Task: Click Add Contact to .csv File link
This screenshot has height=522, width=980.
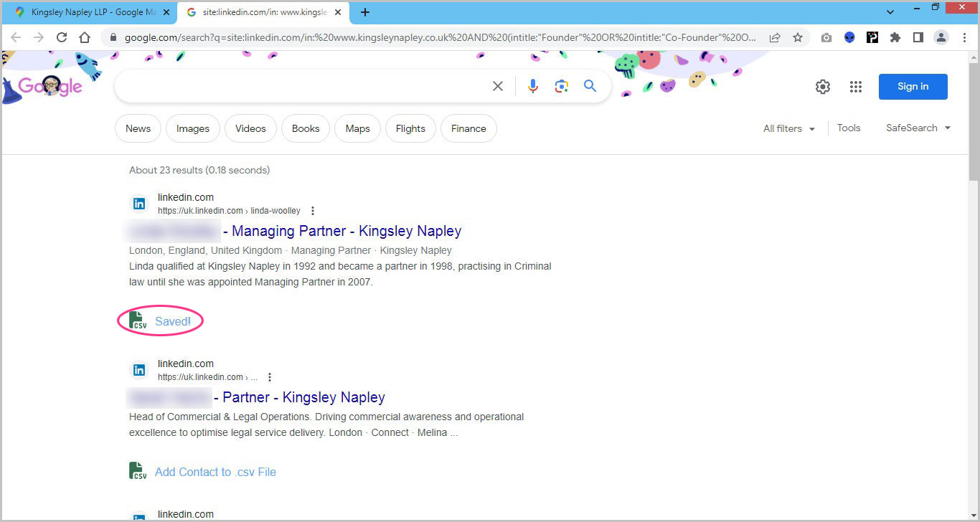Action: click(x=215, y=472)
